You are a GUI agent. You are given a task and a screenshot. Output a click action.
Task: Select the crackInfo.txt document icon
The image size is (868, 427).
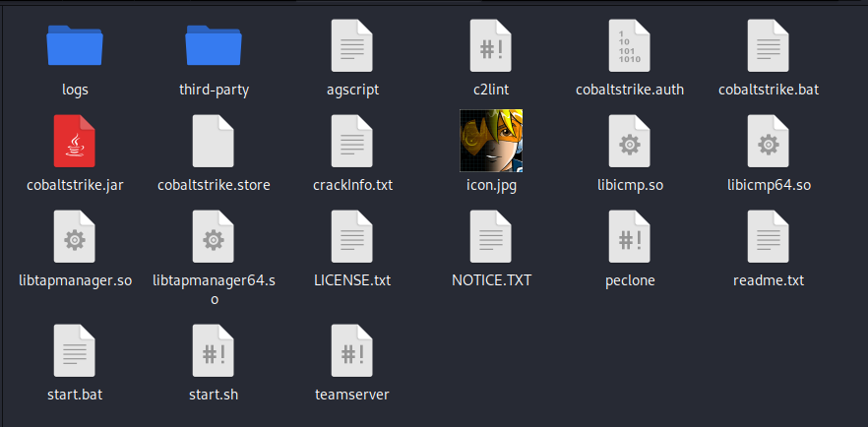352,141
